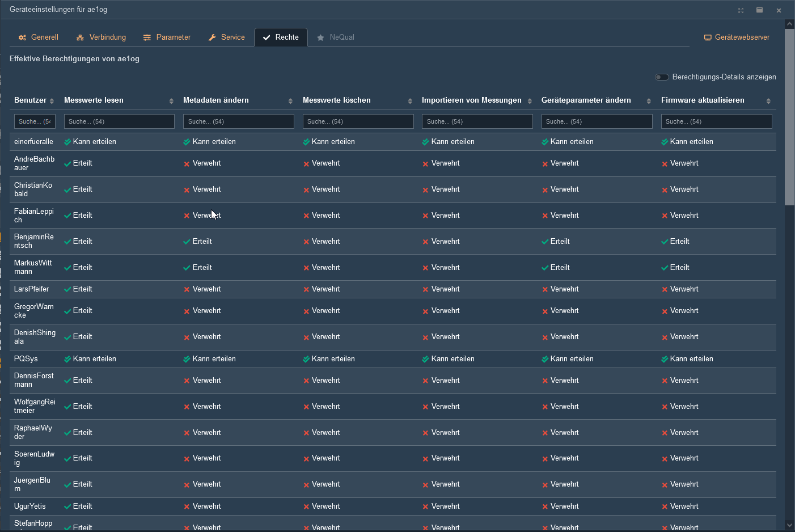Switch to the Parameter tab
This screenshot has height=532, width=795.
pos(173,37)
